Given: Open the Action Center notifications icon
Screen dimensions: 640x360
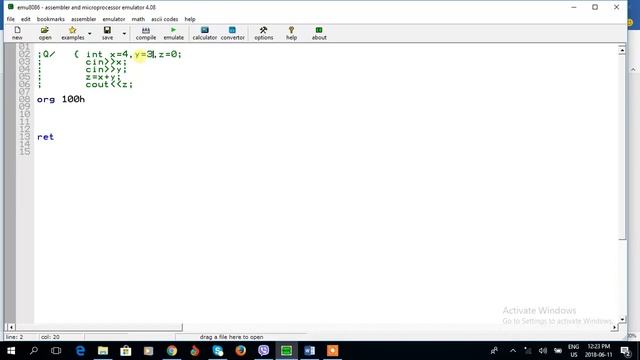Looking at the screenshot, I should tap(625, 351).
